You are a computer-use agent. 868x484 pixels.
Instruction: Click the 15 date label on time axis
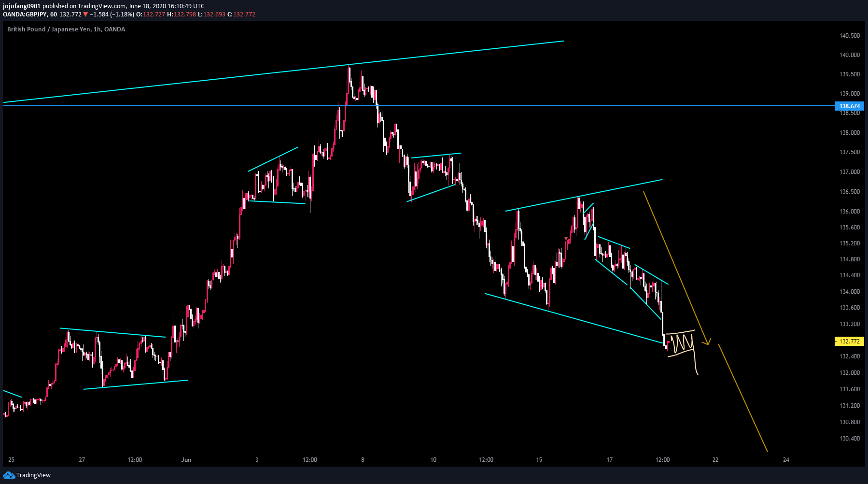[x=539, y=460]
